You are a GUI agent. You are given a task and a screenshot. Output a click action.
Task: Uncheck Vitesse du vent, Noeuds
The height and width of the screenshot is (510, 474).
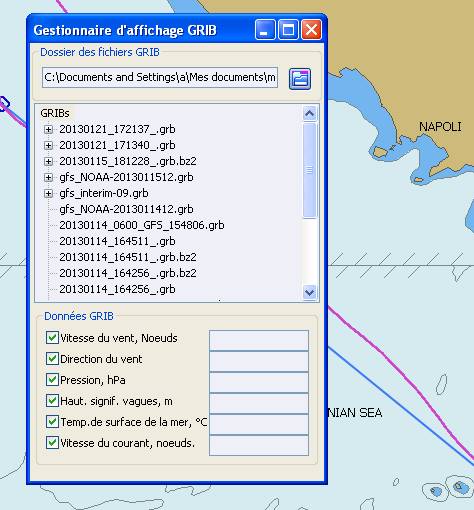[x=52, y=337]
